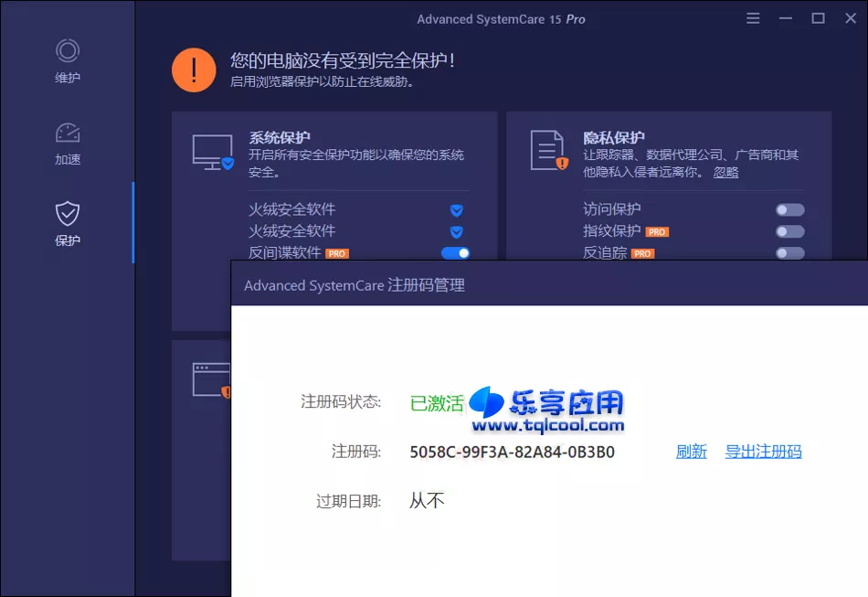The width and height of the screenshot is (868, 597).
Task: Click 刷新 to refresh registration code
Action: click(x=692, y=451)
